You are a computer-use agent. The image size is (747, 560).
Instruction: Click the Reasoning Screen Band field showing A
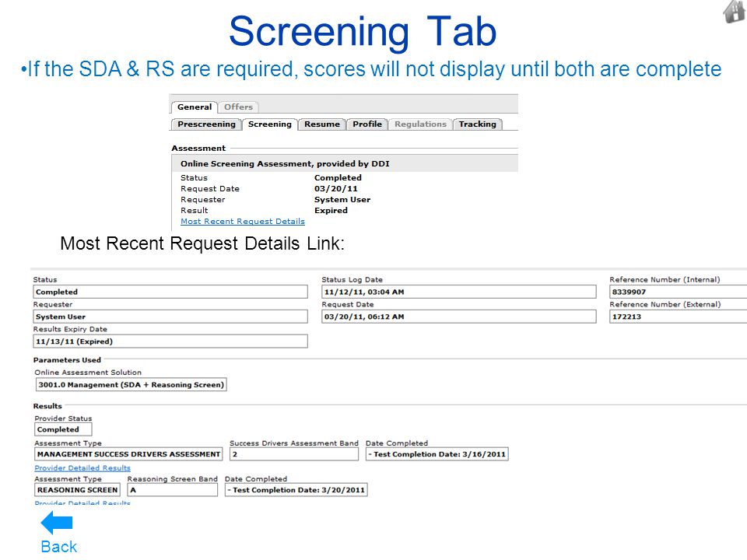click(173, 490)
